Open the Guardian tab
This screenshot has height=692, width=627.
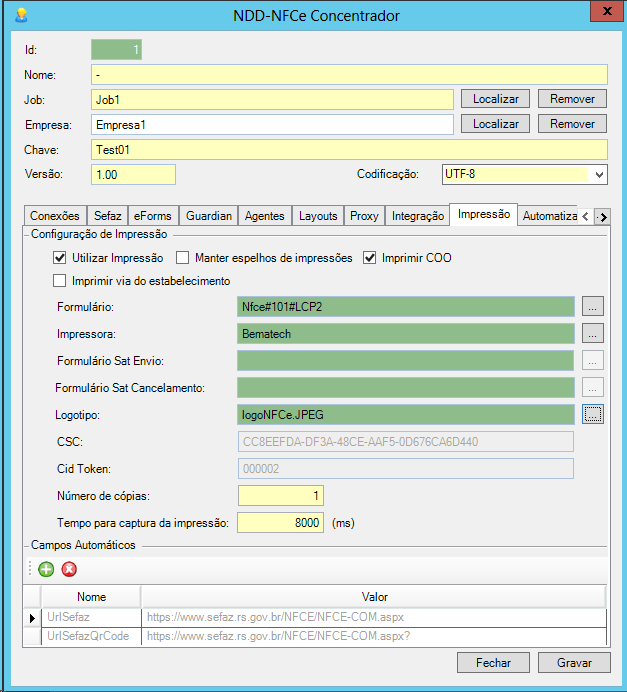coord(209,216)
